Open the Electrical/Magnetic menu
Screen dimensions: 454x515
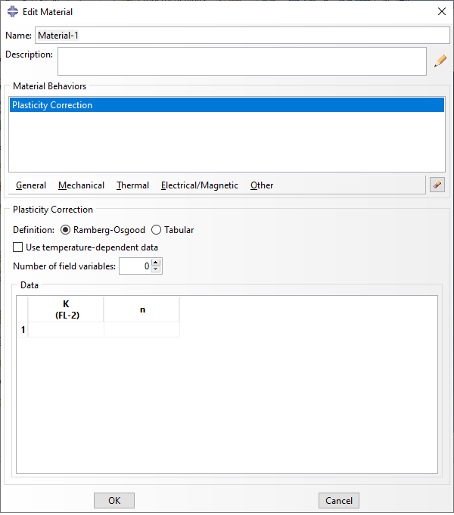click(x=199, y=185)
